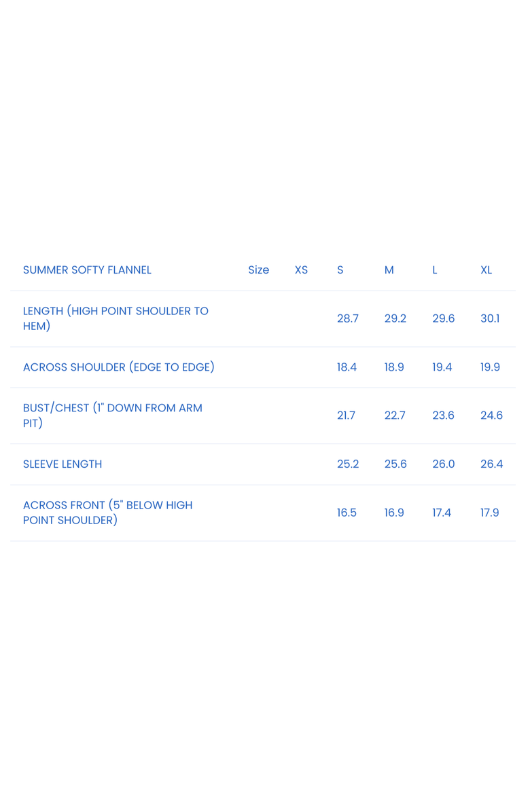Click the SUMMER SOFTY FLANNEL table title

coord(87,270)
